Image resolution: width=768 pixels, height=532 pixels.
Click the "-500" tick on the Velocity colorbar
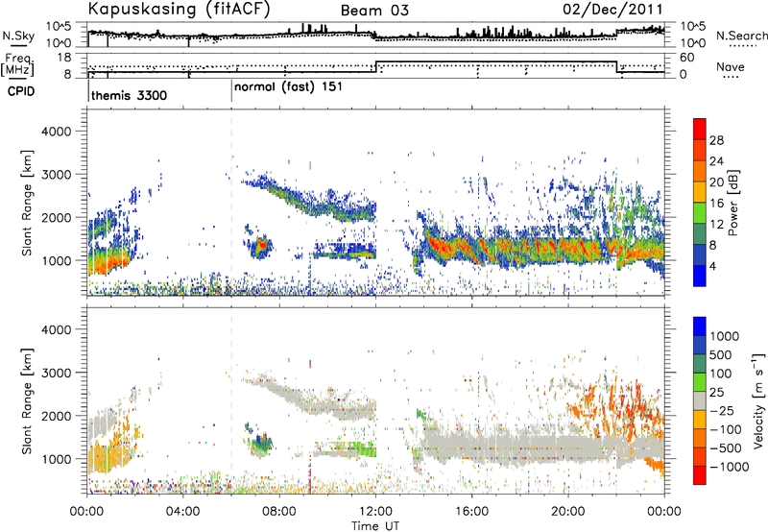[726, 447]
